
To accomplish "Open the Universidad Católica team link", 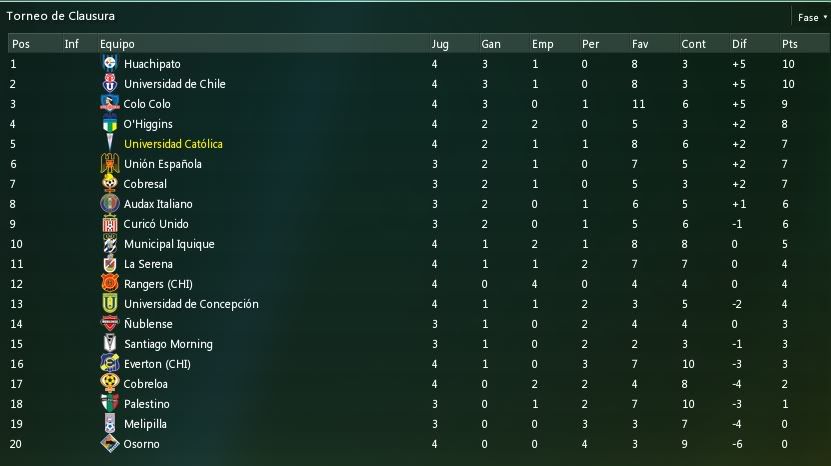I will coord(173,144).
